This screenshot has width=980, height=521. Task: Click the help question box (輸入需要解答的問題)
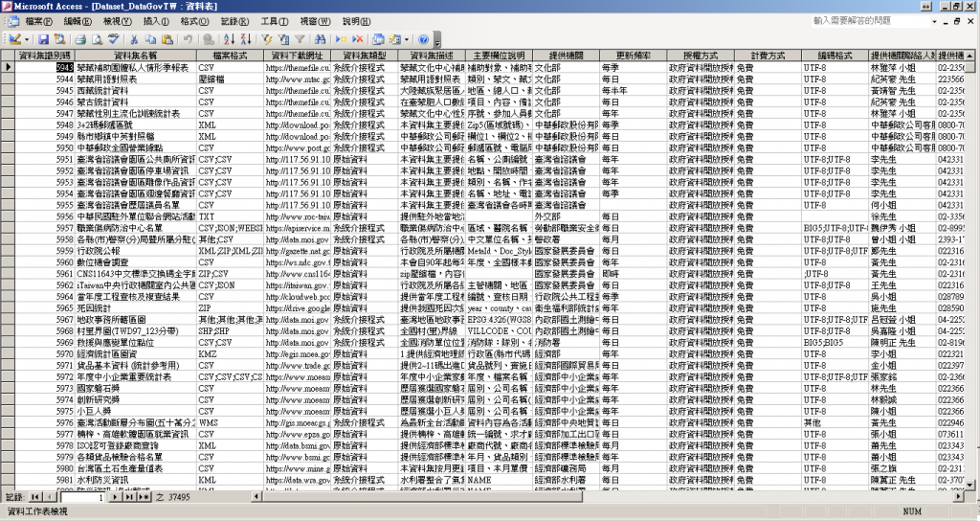point(871,21)
